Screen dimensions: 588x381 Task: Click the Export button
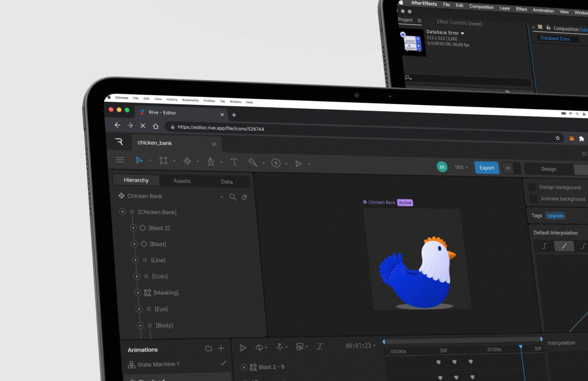(486, 167)
